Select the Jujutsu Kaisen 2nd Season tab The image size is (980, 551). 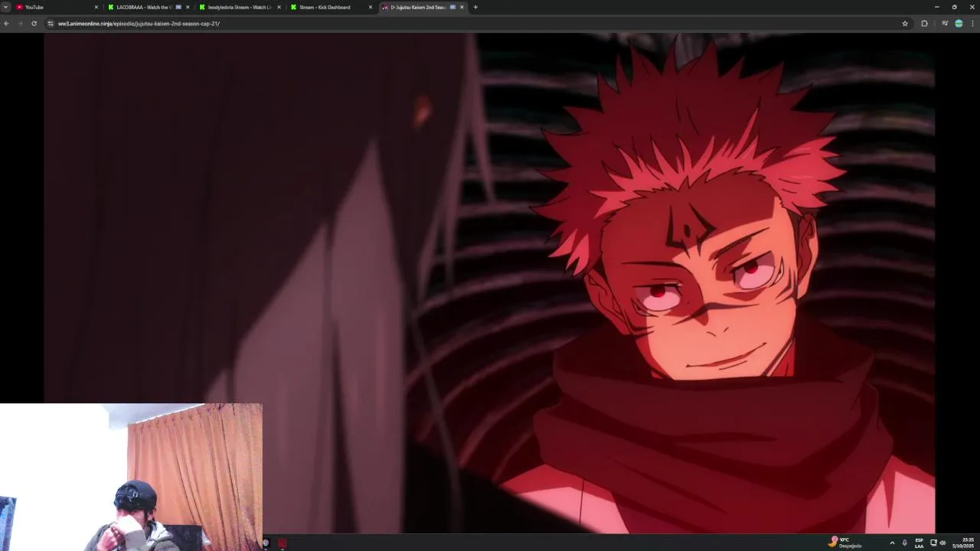pyautogui.click(x=423, y=7)
